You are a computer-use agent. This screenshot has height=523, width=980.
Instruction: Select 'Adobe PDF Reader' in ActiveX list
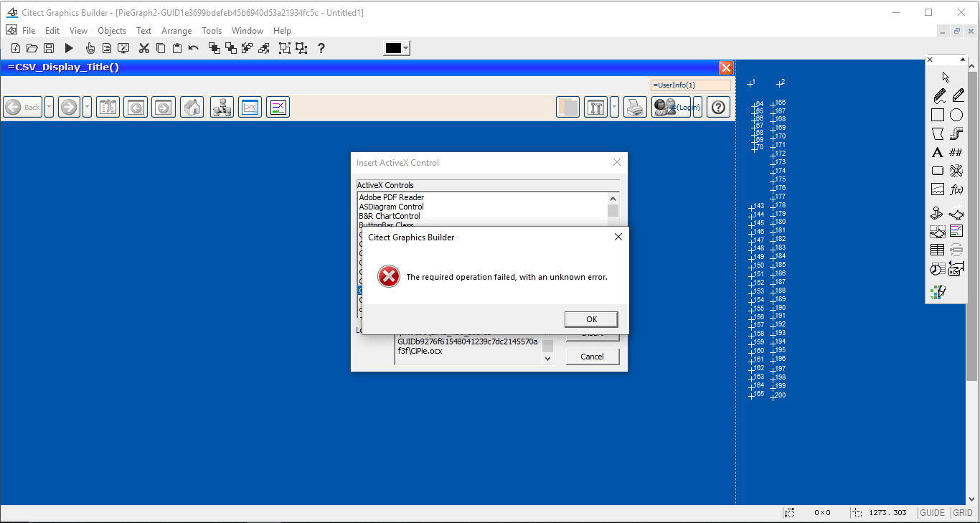tap(392, 197)
